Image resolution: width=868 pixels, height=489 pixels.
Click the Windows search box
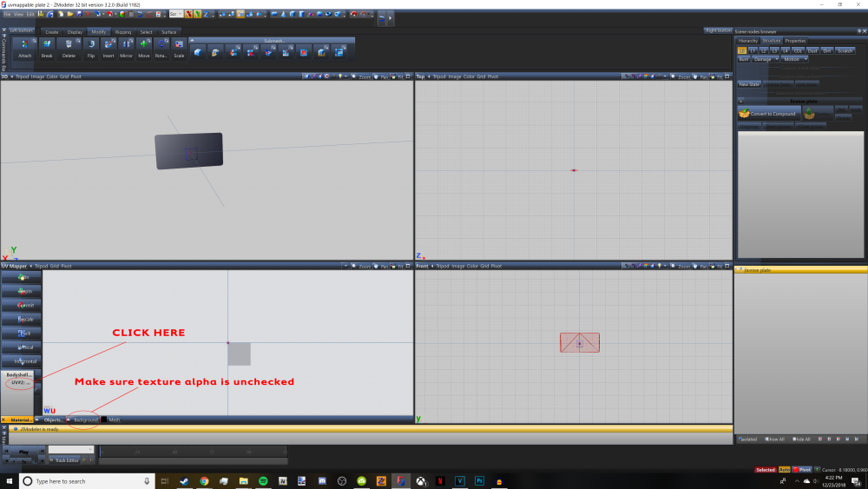[88, 481]
